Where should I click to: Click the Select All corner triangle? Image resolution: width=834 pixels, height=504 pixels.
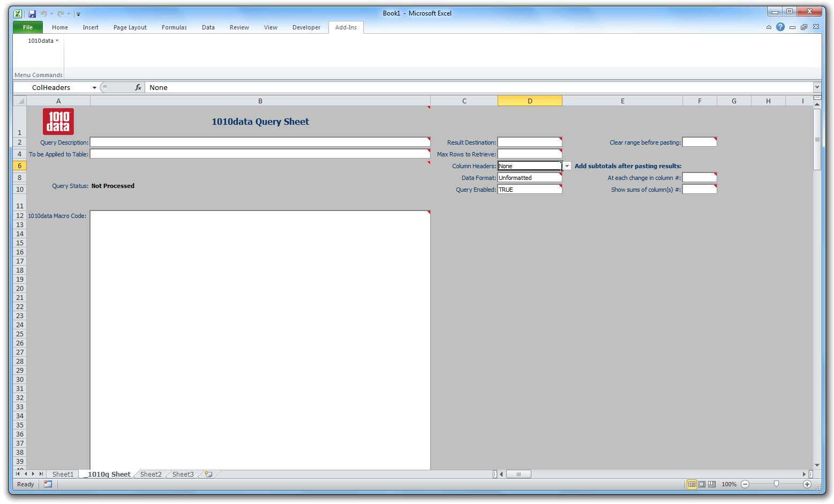[20, 101]
